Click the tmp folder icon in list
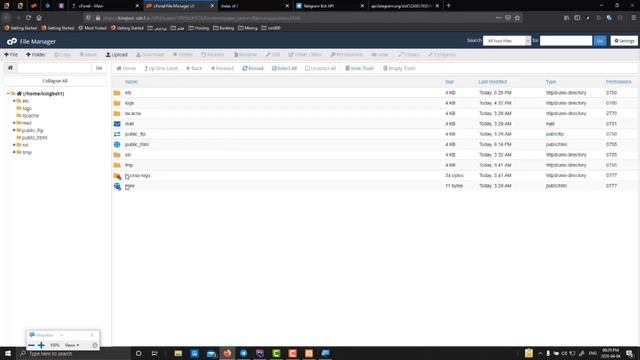This screenshot has width=640, height=360. point(117,165)
